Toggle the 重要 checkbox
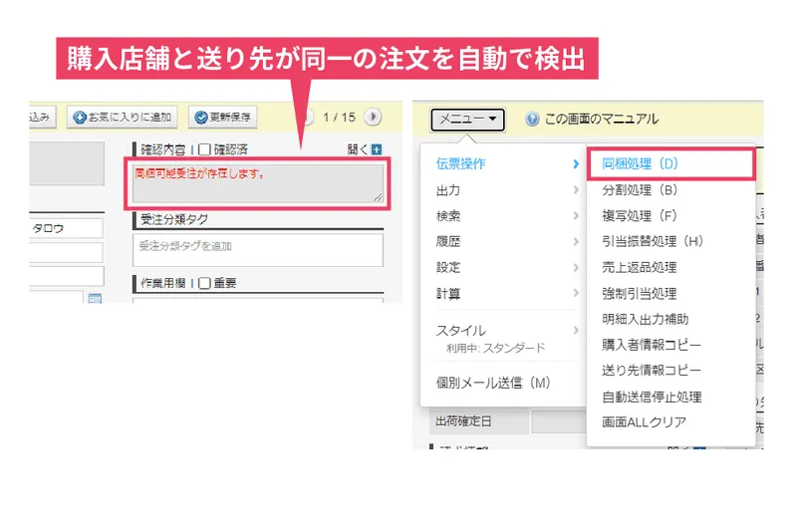Viewport: 797px width, 532px height. [204, 283]
